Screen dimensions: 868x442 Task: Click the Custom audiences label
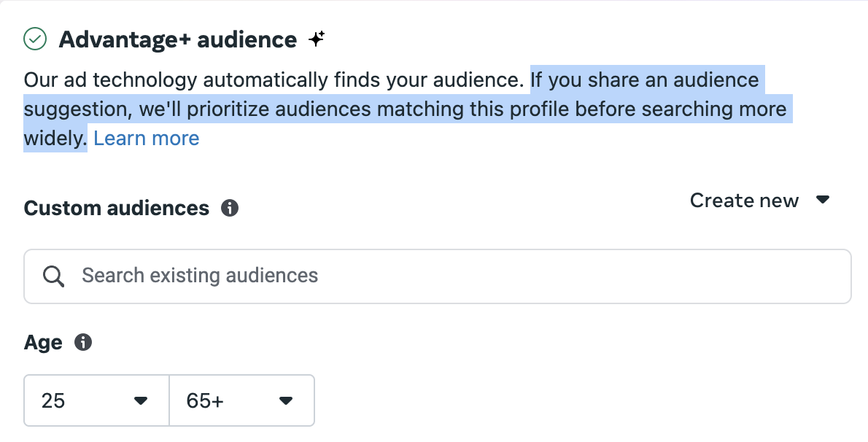[117, 209]
